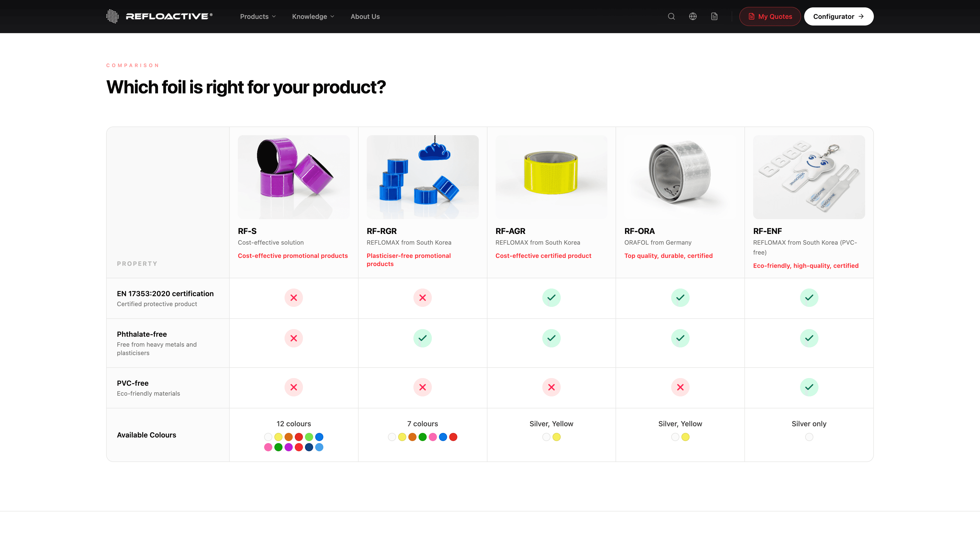Select the RF-RGR product title

[x=382, y=231]
